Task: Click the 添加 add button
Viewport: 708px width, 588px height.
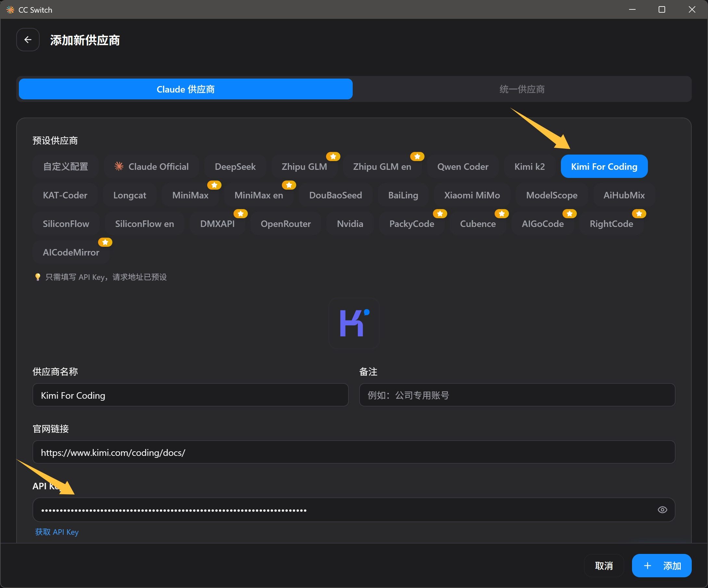Action: tap(662, 565)
